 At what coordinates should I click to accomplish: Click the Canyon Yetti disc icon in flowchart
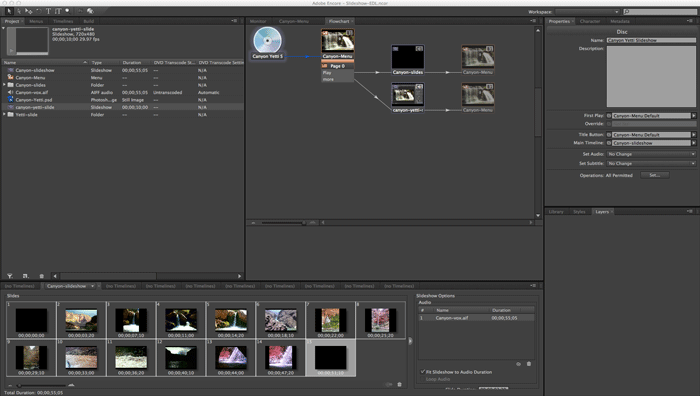click(267, 40)
